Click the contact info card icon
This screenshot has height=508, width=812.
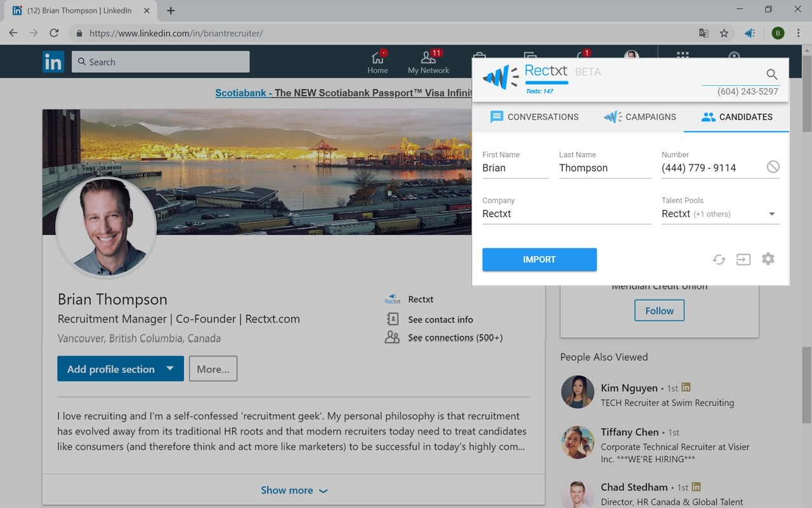click(393, 319)
